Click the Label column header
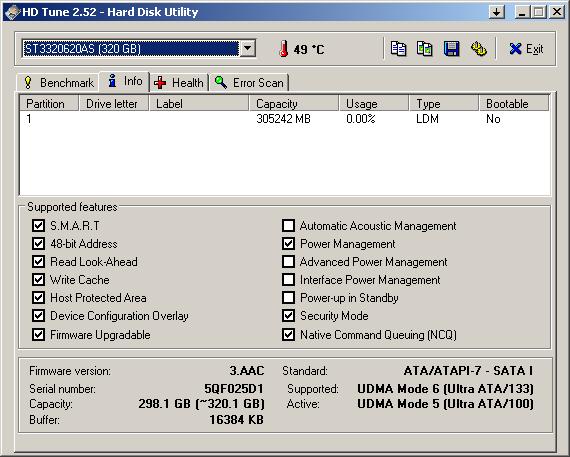570x457 pixels. pyautogui.click(x=199, y=104)
